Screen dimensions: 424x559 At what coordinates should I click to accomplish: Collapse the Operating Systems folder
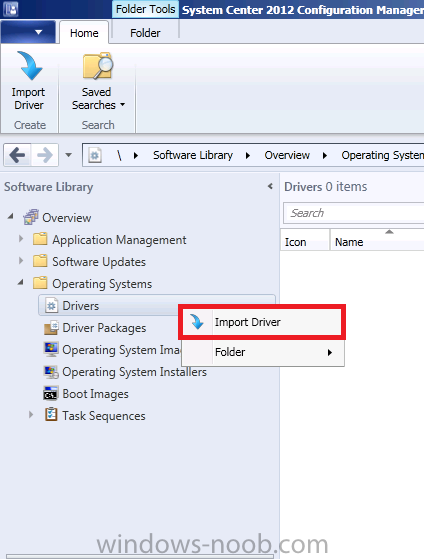21,283
